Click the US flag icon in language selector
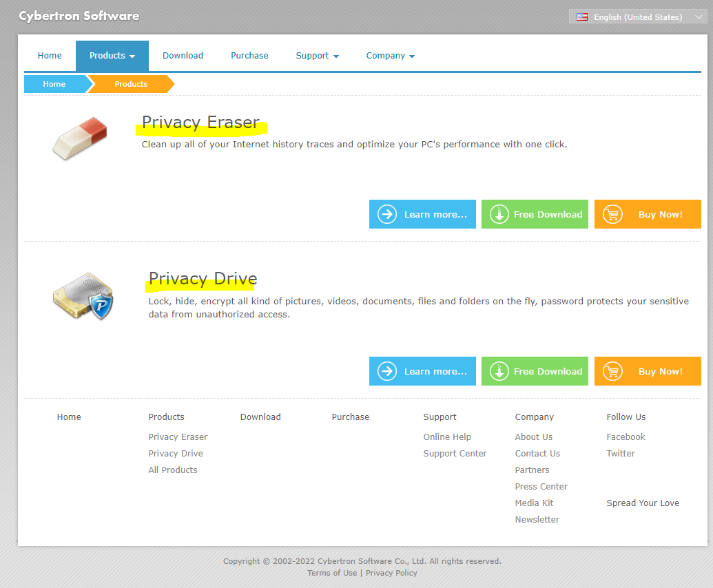The image size is (713, 588). [581, 17]
